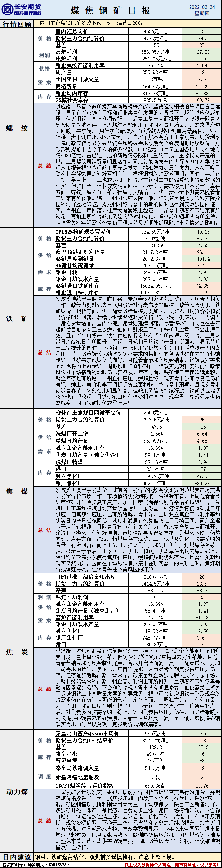Image resolution: width=222 pixels, height=868 pixels.
Task: Click the 螺纹 section label
Action: click(17, 128)
